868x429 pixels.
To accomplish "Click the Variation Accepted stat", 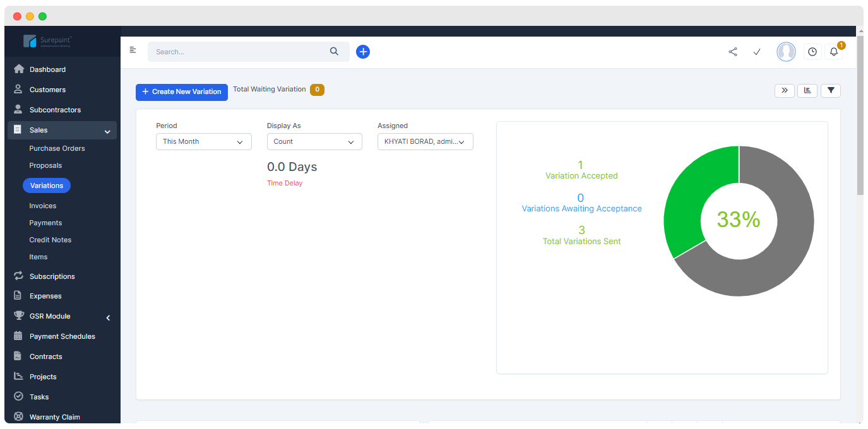I will click(581, 170).
